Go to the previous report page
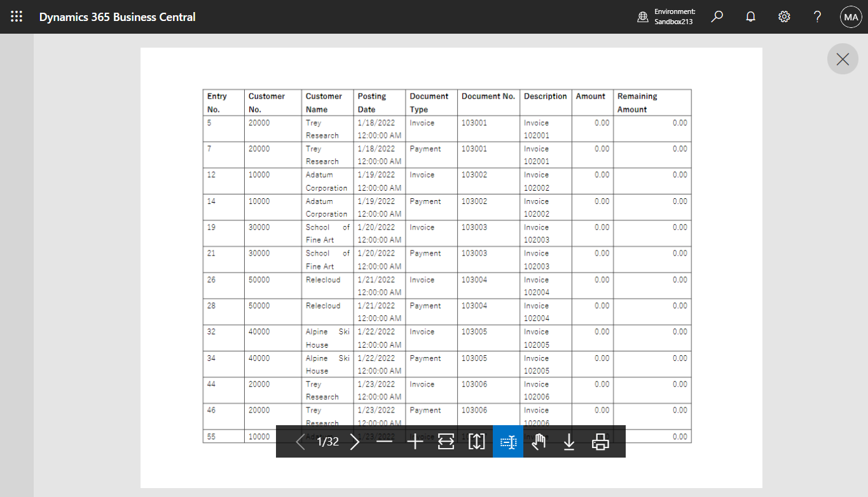Image resolution: width=868 pixels, height=497 pixels. 300,442
